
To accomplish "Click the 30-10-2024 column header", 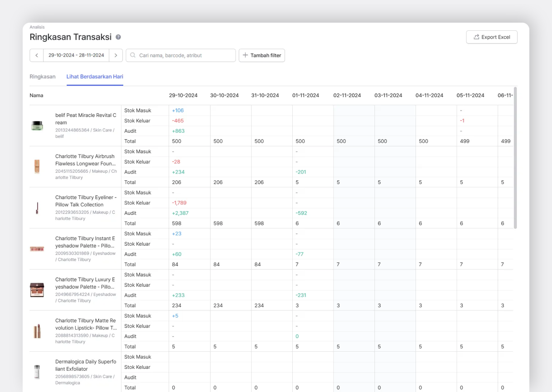I will click(224, 96).
